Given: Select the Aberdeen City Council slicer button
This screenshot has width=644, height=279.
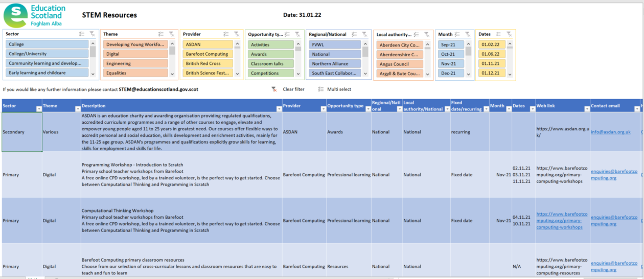Looking at the screenshot, I should [x=400, y=45].
